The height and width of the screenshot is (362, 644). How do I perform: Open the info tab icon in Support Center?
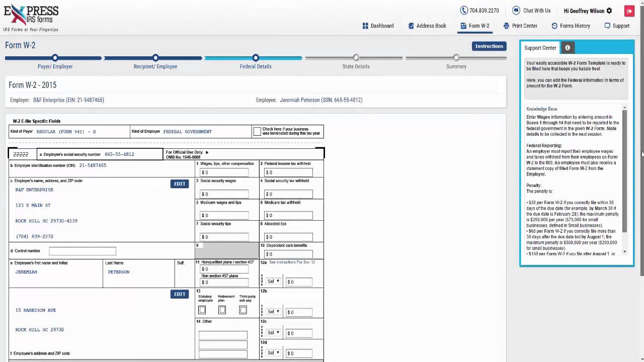pos(568,48)
